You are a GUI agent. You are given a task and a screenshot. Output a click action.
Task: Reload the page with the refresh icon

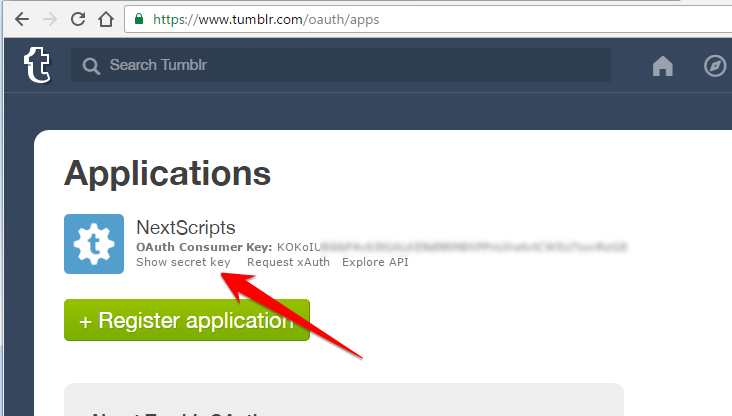coord(77,19)
